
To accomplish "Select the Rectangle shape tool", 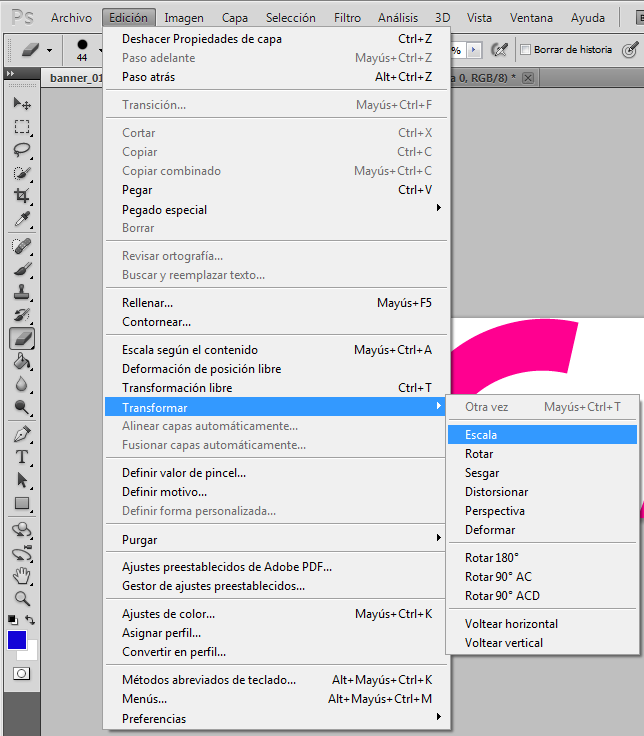I will point(22,503).
